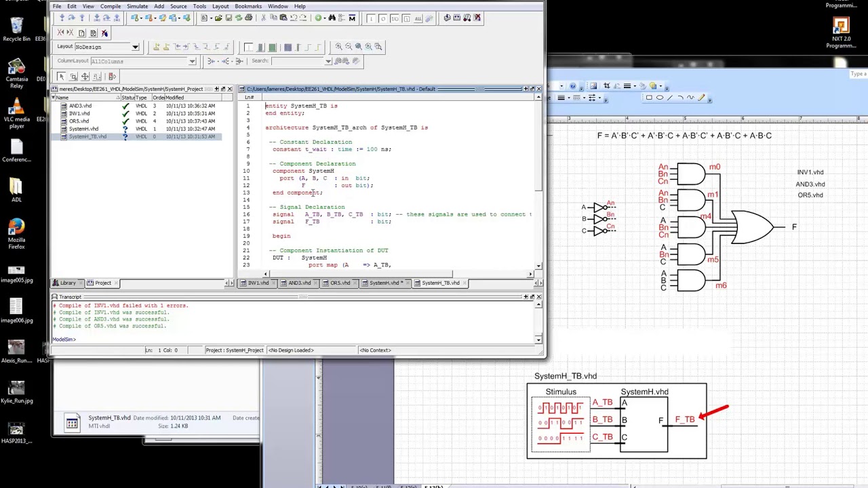Select AND3.vhd in the project list
Viewport: 868px width, 488px height.
coord(80,106)
